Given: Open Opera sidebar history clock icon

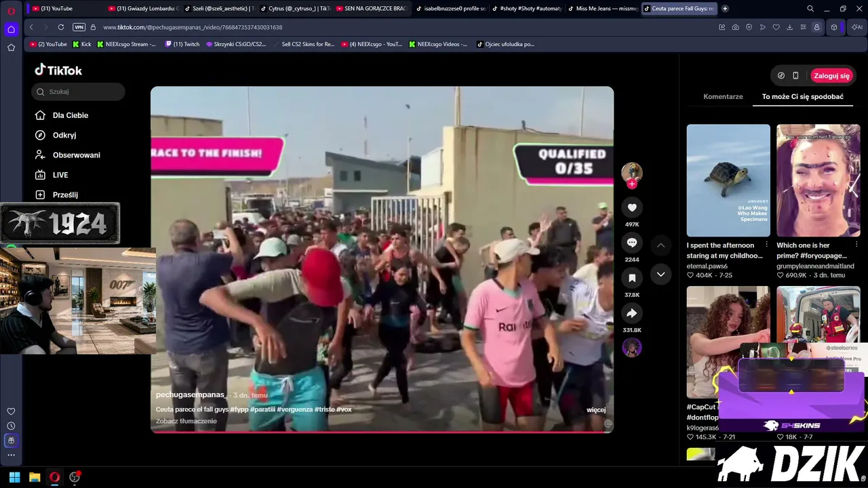Looking at the screenshot, I should 11,426.
